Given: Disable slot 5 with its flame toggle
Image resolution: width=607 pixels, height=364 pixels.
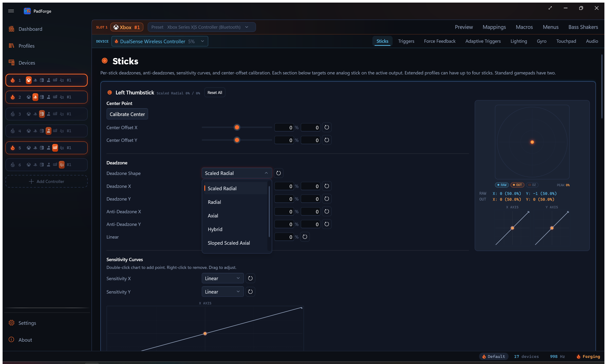Looking at the screenshot, I should pyautogui.click(x=12, y=148).
